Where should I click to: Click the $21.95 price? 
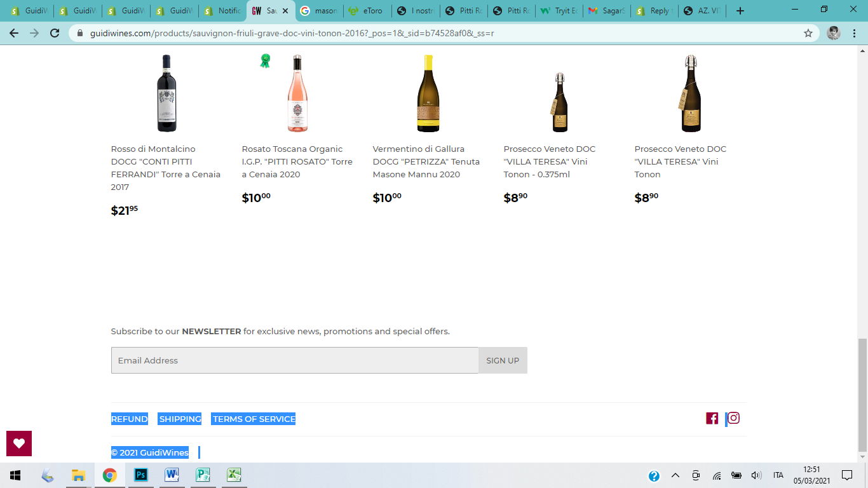click(125, 210)
